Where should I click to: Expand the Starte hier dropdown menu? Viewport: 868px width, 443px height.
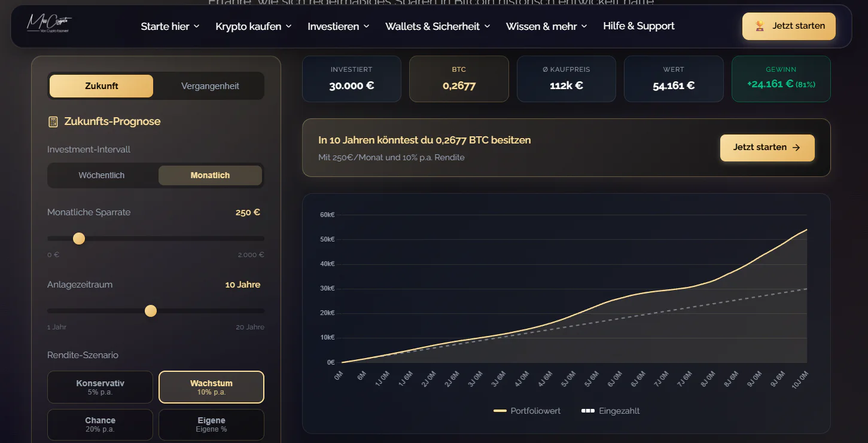point(170,26)
